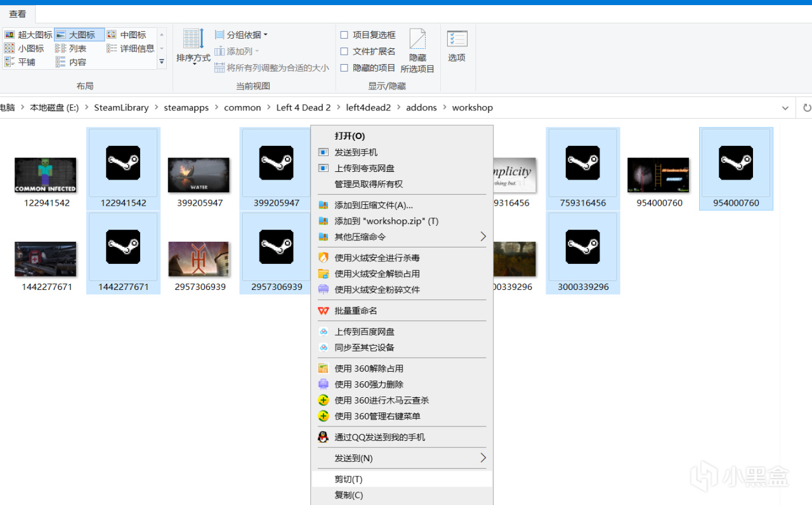Expand the layout gallery more arrow
The width and height of the screenshot is (812, 505).
(162, 62)
